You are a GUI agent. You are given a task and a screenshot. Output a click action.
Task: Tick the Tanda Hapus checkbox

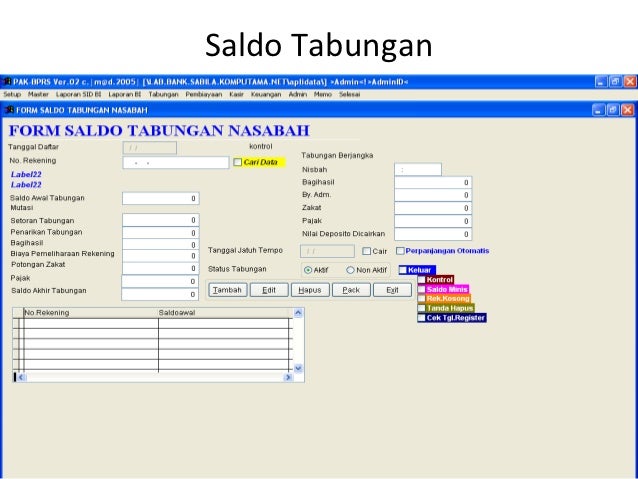[x=422, y=308]
